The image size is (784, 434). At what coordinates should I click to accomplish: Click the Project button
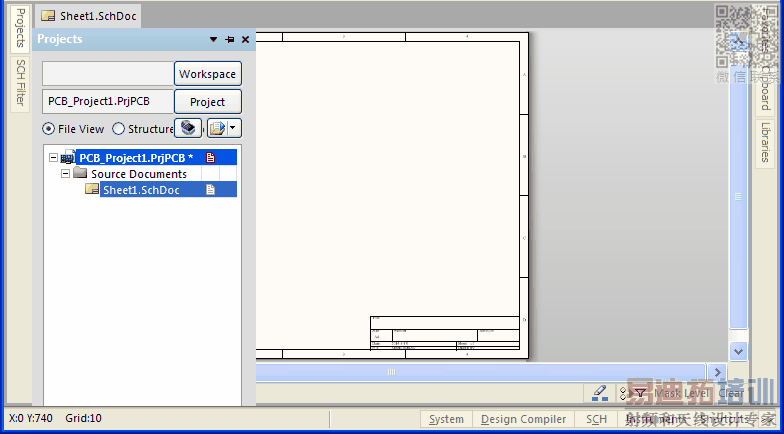208,102
